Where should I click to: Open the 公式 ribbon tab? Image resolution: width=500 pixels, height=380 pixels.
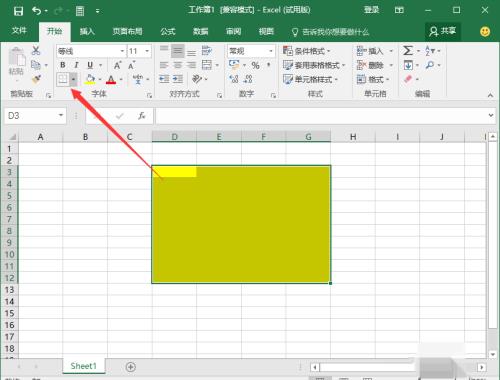(x=168, y=31)
